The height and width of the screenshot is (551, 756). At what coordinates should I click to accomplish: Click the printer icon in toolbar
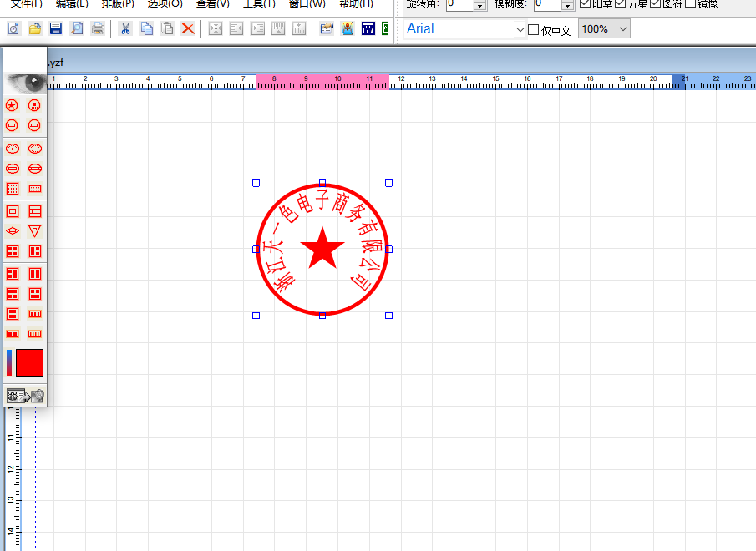coord(98,29)
